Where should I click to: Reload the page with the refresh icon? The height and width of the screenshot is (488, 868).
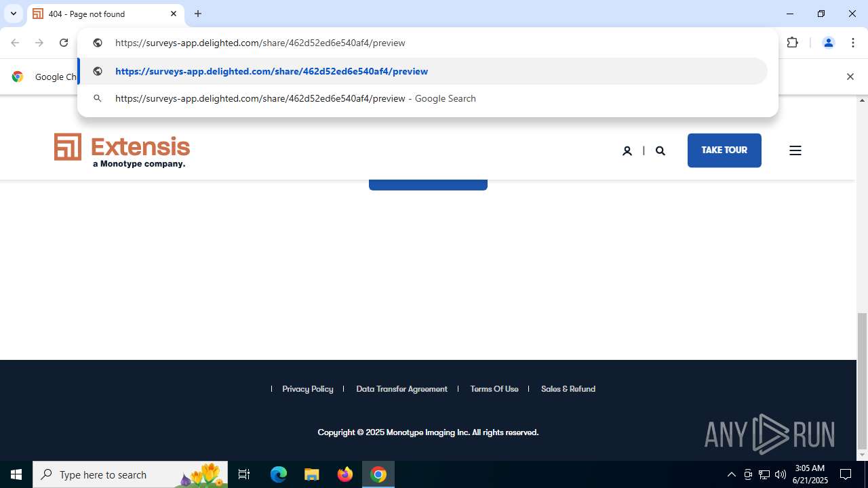tap(64, 43)
